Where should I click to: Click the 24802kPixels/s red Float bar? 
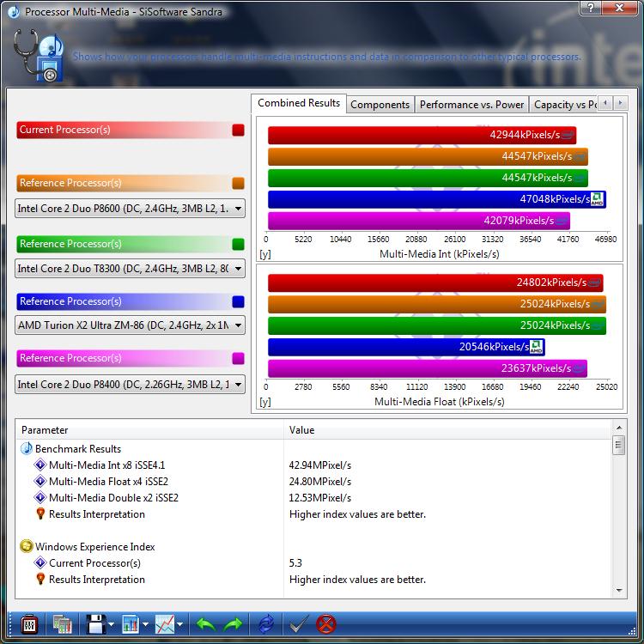click(435, 283)
